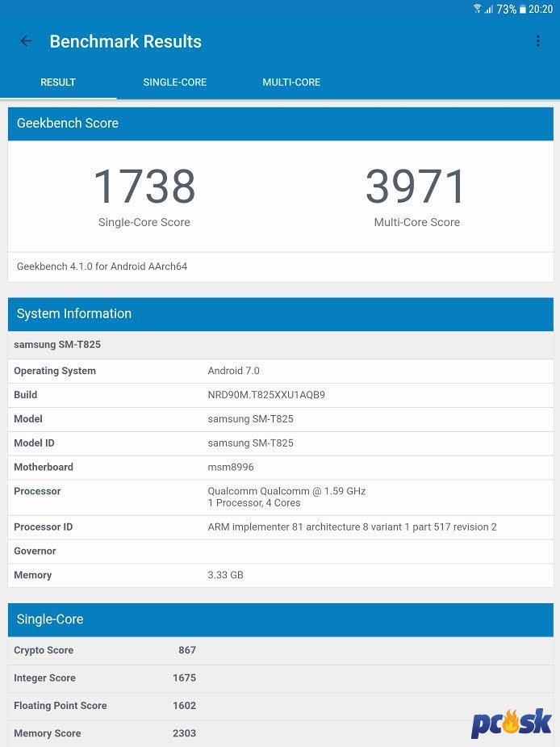Click the pcsk watermark logo
The height and width of the screenshot is (747, 560).
(x=512, y=723)
